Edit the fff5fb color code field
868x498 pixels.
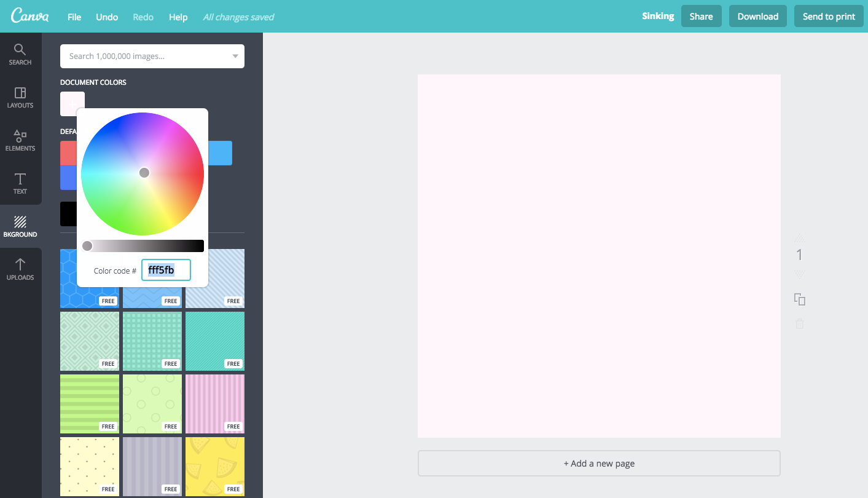tap(166, 270)
